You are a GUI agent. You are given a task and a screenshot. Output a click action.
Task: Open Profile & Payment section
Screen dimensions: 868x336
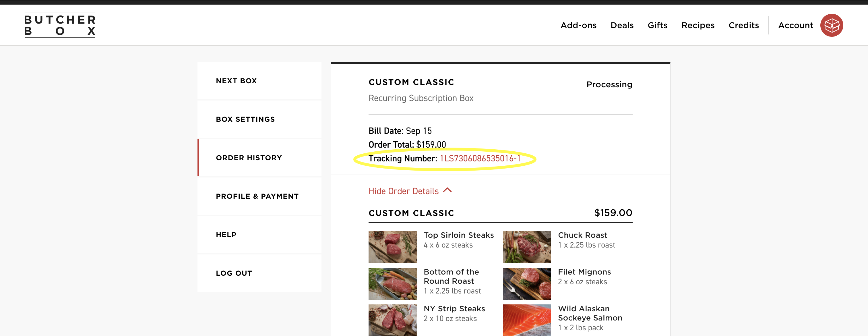(x=257, y=196)
